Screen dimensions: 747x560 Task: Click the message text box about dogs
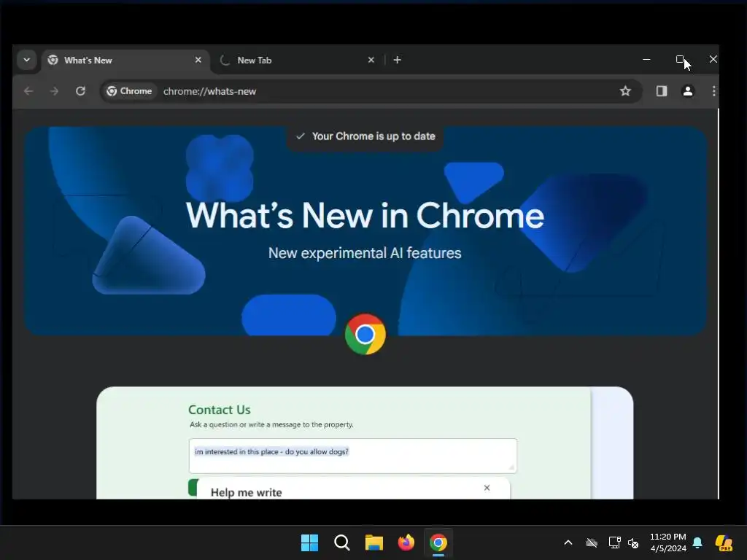click(x=353, y=456)
